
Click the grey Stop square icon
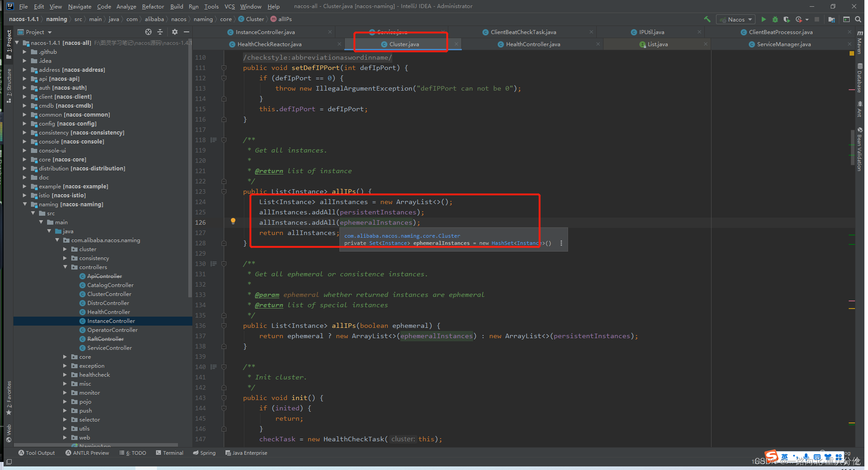coord(817,19)
